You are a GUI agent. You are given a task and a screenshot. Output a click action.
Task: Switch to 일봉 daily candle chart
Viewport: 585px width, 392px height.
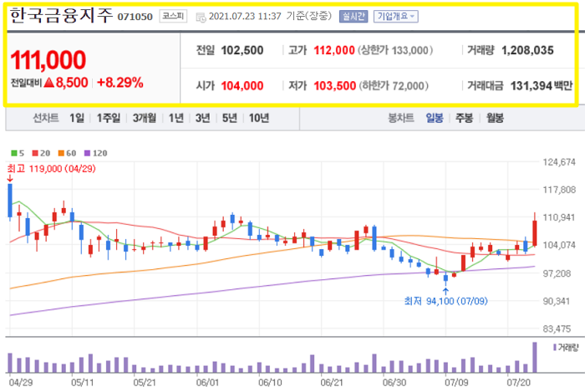(x=435, y=118)
